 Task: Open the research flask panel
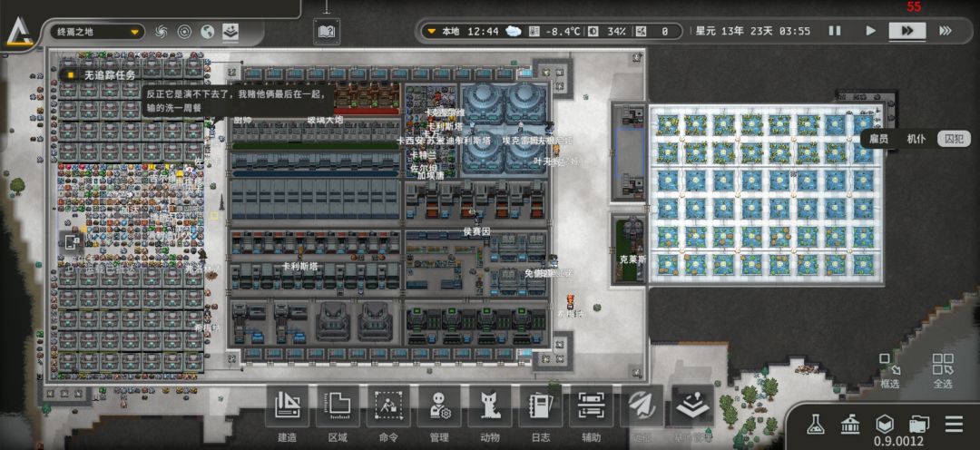(x=814, y=425)
